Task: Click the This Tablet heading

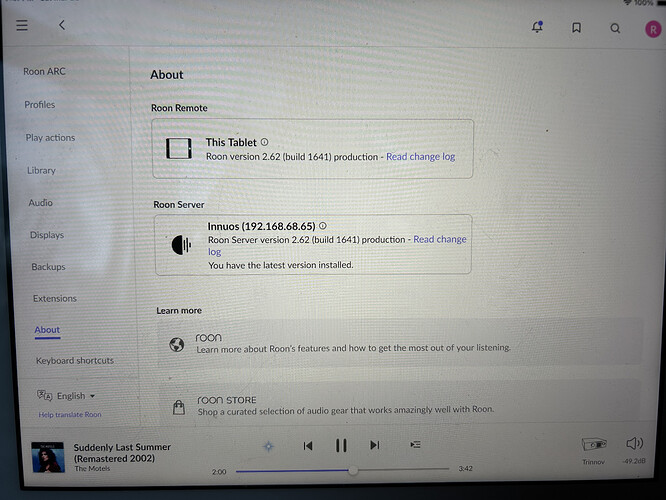Action: pos(231,142)
